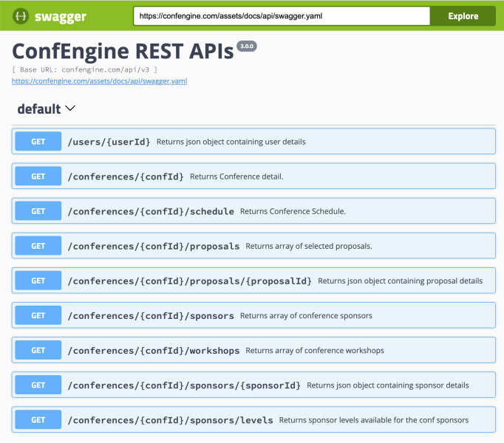Click the Base URL confengine.com/api/v3 text
Viewport: 504px width, 443px height.
pyautogui.click(x=84, y=69)
